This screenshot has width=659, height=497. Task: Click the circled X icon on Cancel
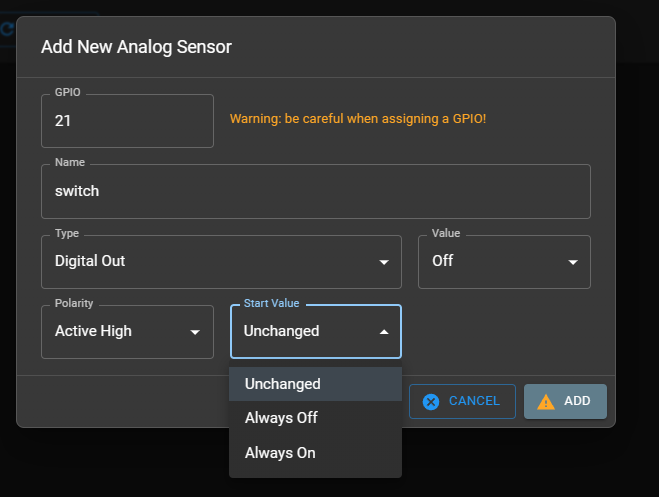tap(431, 401)
